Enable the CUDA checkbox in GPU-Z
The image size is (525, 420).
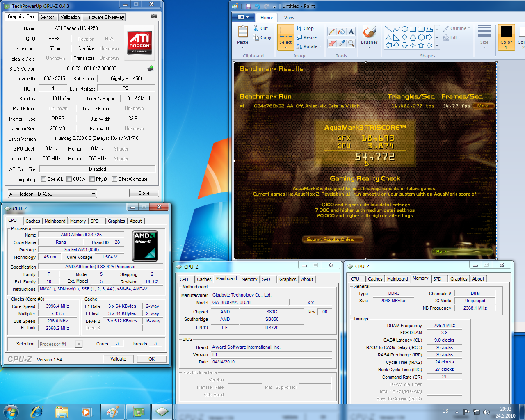[69, 179]
